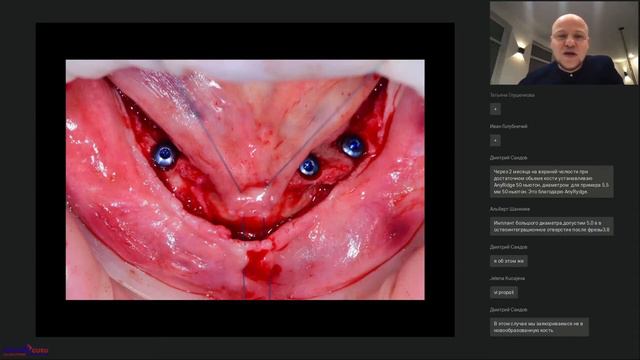This screenshot has height=360, width=640.
Task: Select chat message starting 'В этом случае'
Action: tap(539, 327)
